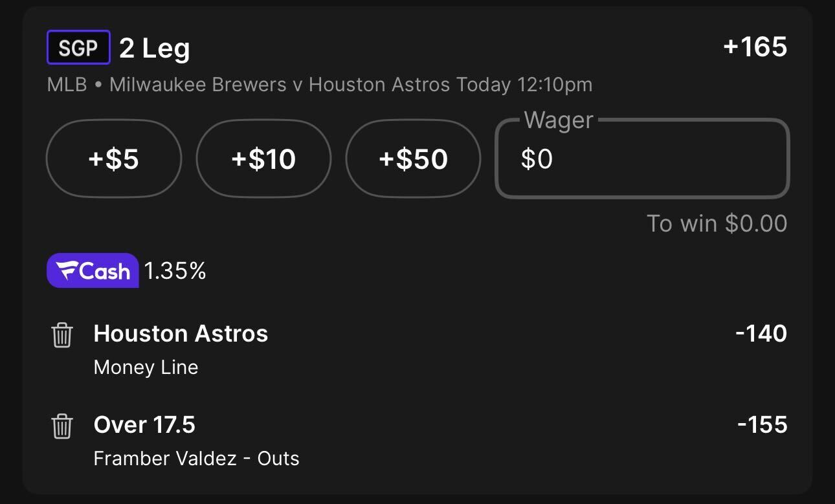The width and height of the screenshot is (835, 504).
Task: Tap the FCash logo badge
Action: tap(93, 270)
